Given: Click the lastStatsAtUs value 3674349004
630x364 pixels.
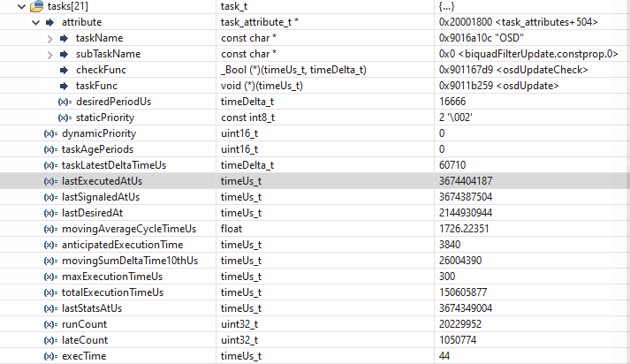Looking at the screenshot, I should pyautogui.click(x=466, y=308).
